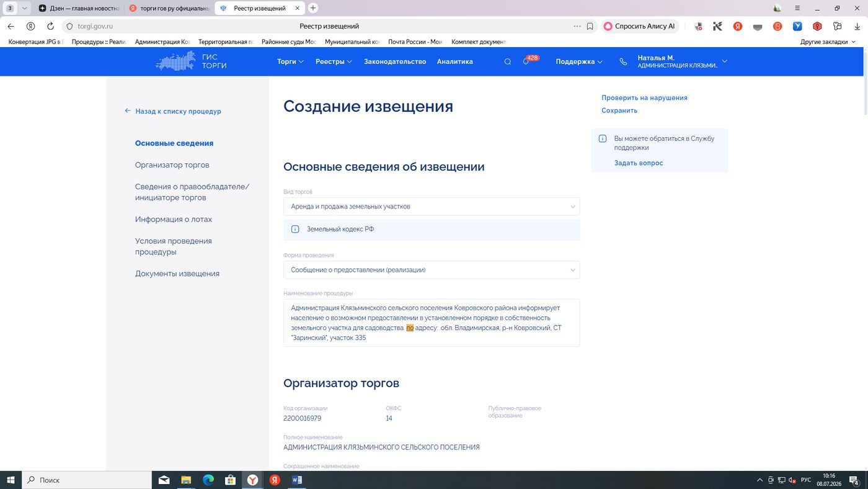Expand the Реестры menu
868x489 pixels.
click(x=334, y=61)
